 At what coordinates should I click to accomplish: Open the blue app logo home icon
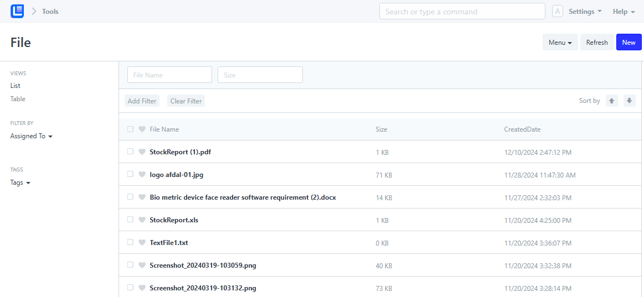point(17,11)
